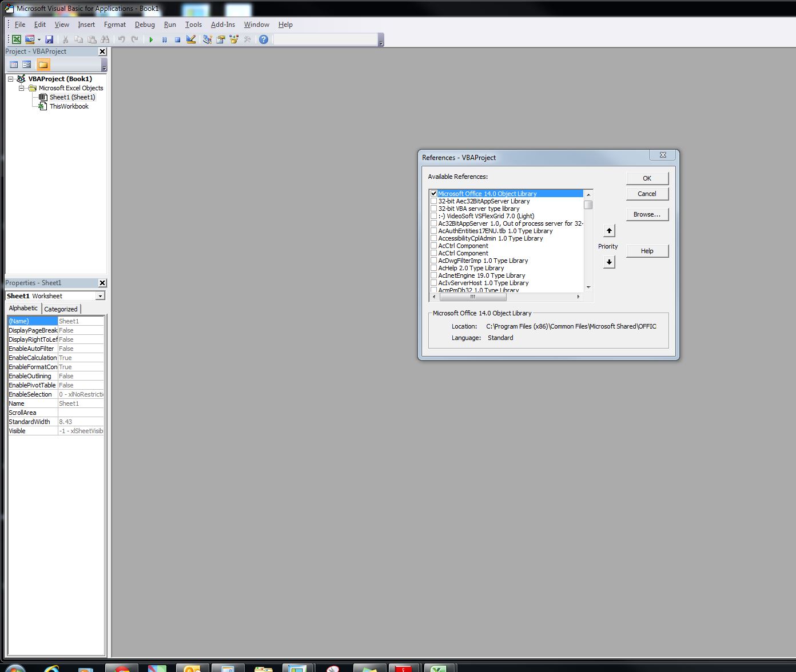Collapse the Microsoft Excel Objects folder

coord(22,88)
